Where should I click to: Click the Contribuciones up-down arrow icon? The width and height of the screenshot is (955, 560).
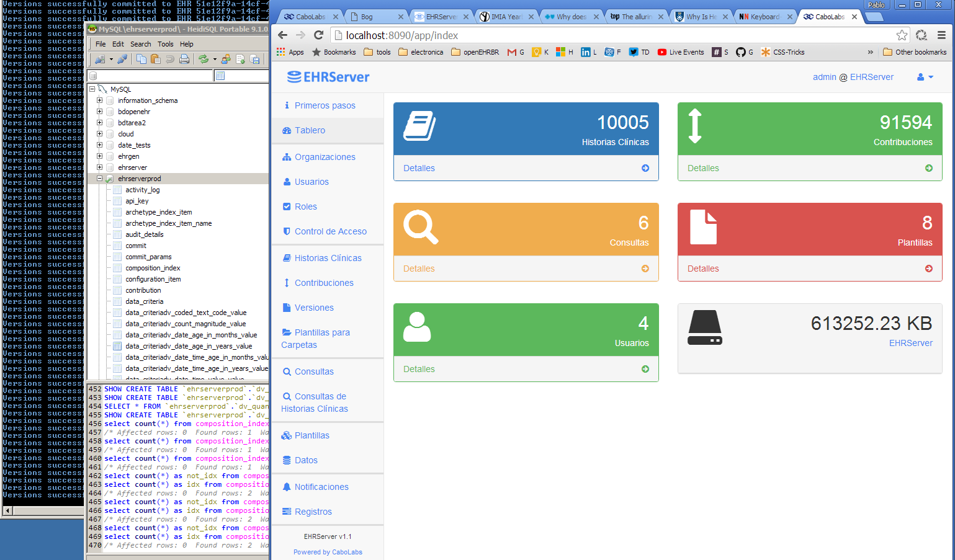(695, 126)
